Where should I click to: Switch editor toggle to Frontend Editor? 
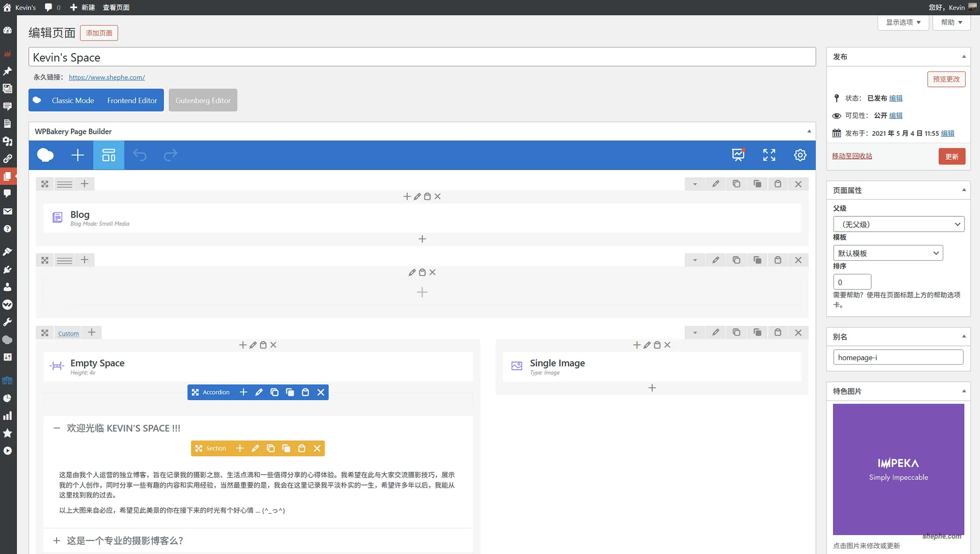pyautogui.click(x=132, y=100)
